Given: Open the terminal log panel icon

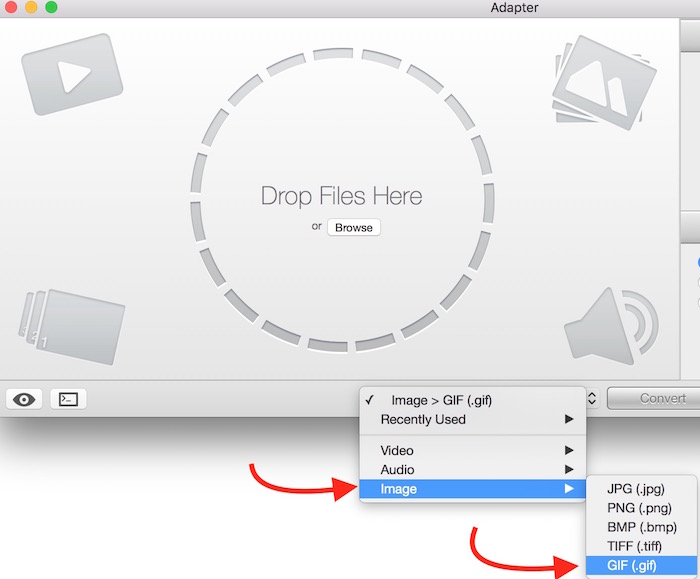Looking at the screenshot, I should coord(68,399).
